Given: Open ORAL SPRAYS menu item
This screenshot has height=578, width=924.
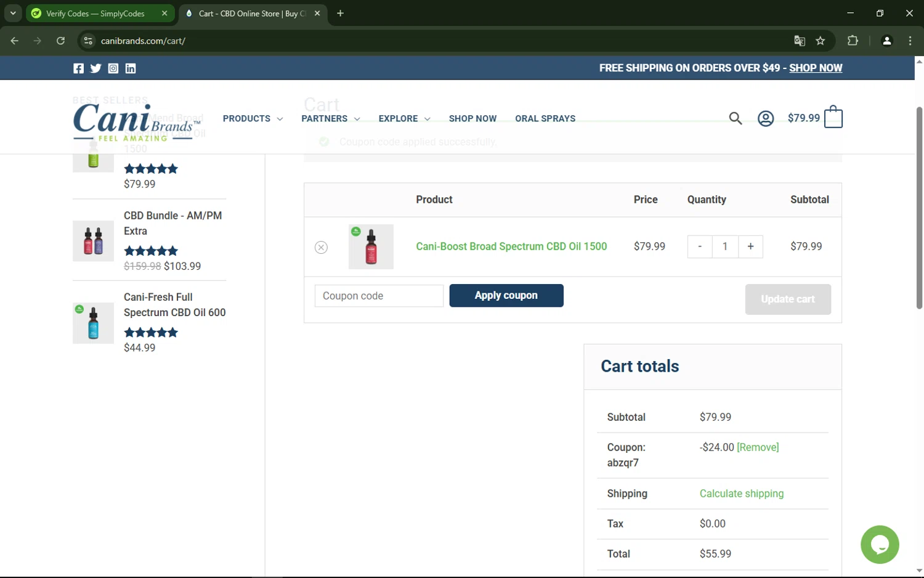Looking at the screenshot, I should [545, 118].
